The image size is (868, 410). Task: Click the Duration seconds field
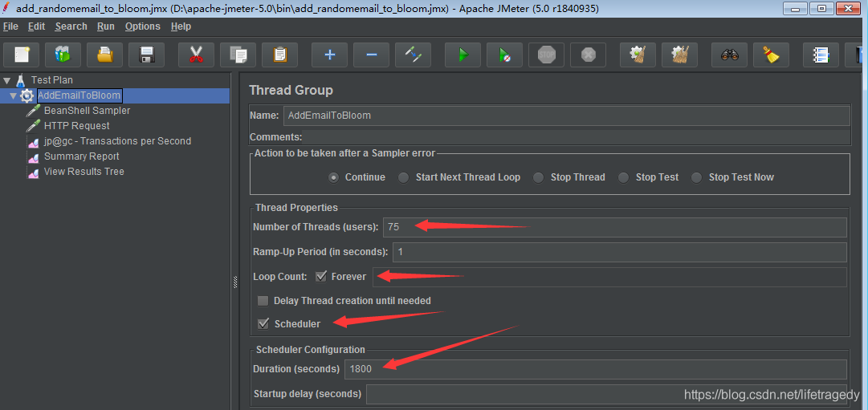596,369
